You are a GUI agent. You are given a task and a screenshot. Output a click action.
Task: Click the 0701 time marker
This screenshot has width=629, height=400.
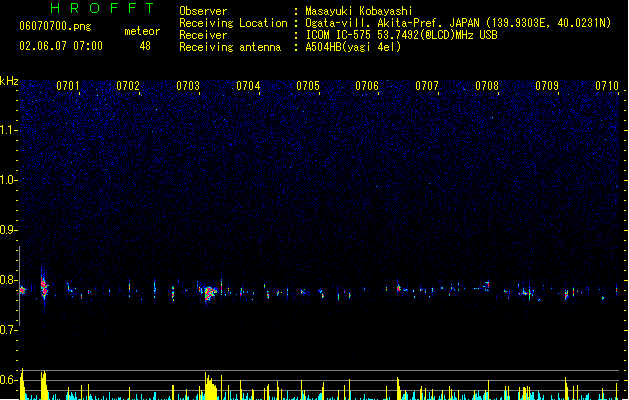click(68, 86)
